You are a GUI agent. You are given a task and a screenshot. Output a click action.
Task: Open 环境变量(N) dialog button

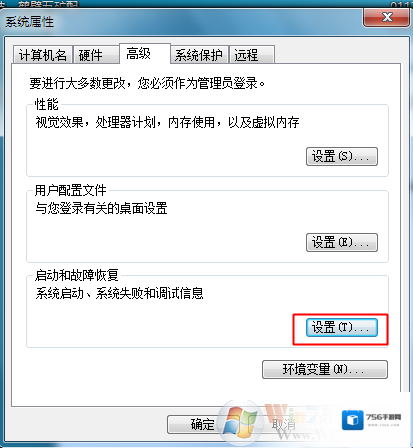pyautogui.click(x=325, y=369)
